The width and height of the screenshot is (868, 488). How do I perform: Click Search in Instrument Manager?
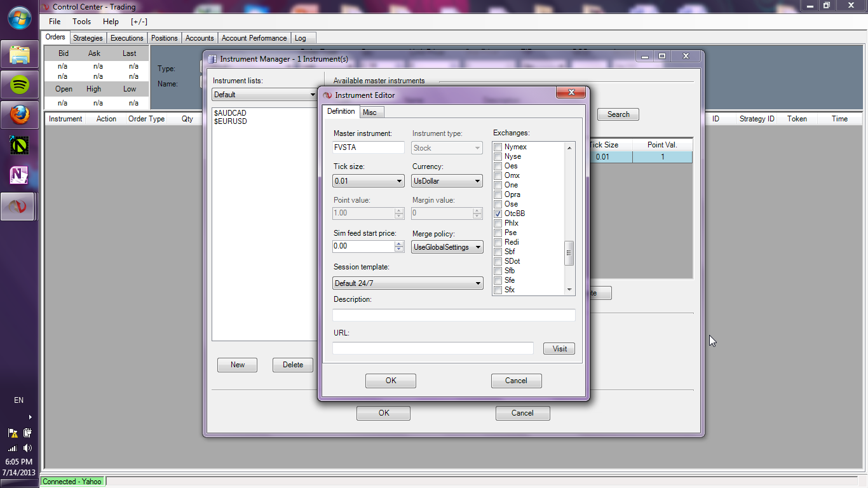click(618, 114)
